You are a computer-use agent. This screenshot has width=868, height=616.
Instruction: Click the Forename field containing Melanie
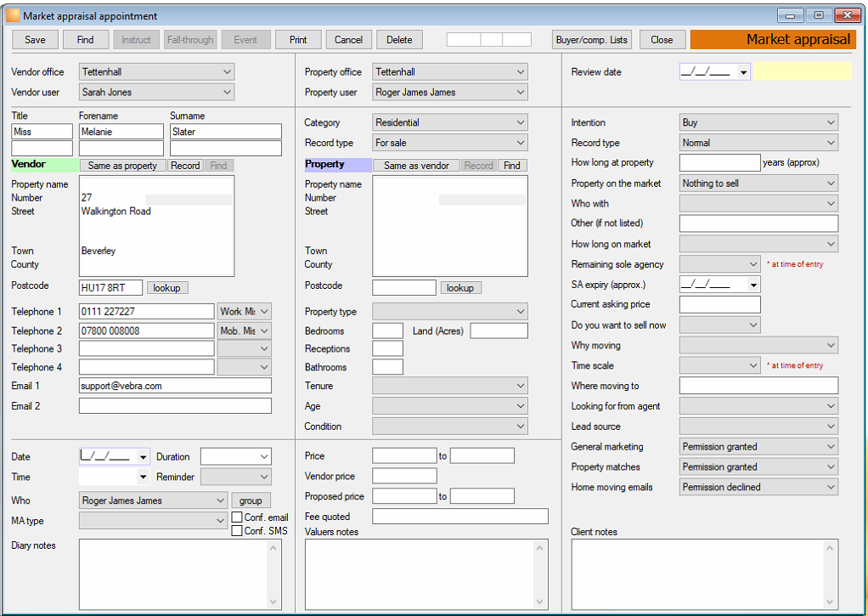pos(121,132)
